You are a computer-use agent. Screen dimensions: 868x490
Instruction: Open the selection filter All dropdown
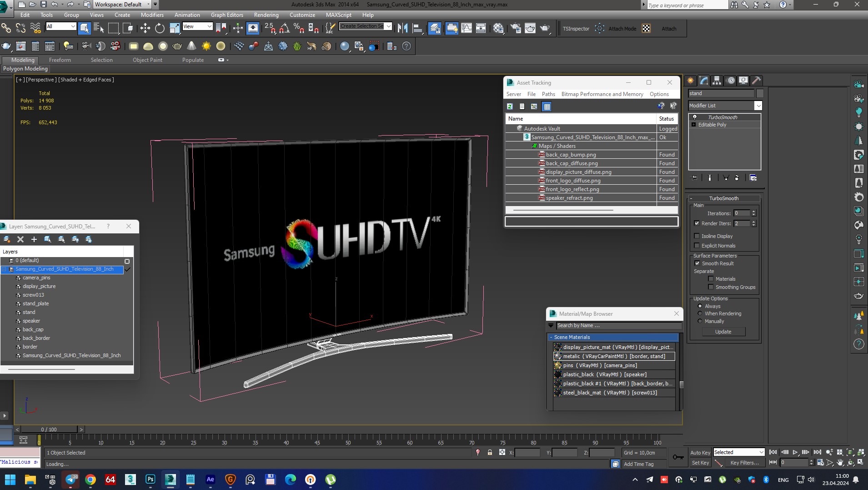pyautogui.click(x=61, y=26)
